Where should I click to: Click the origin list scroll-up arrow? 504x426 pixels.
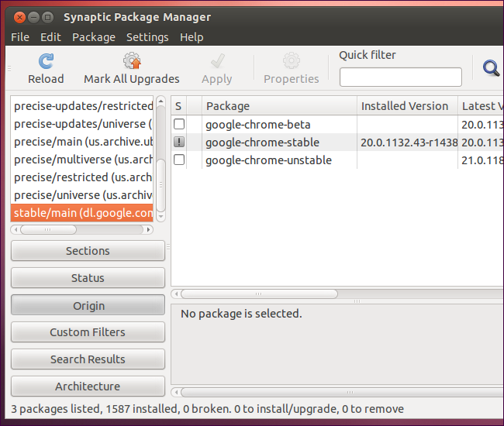click(161, 101)
